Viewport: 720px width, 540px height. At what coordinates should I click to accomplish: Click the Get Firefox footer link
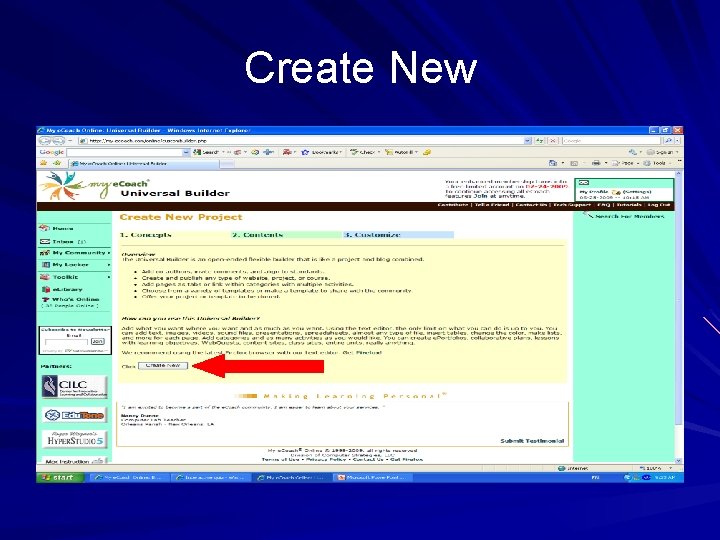[x=407, y=459]
